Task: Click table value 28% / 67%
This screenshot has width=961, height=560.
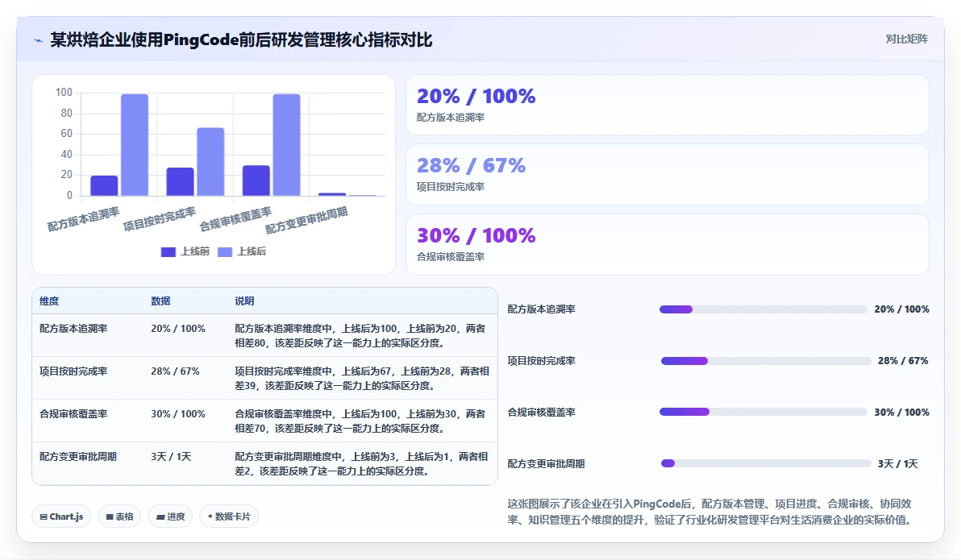Action: (x=175, y=371)
